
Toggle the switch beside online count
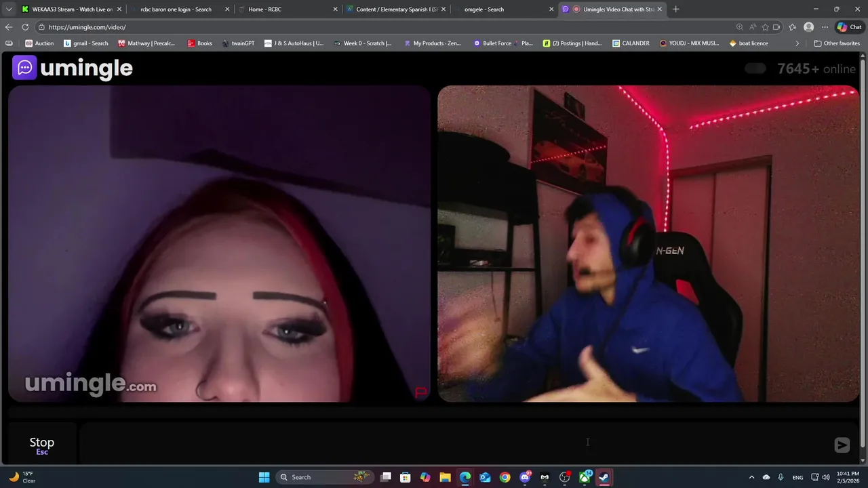[x=755, y=68]
